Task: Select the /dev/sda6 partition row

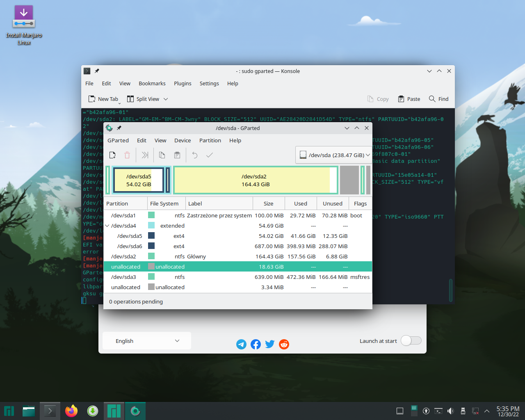Action: click(238, 246)
